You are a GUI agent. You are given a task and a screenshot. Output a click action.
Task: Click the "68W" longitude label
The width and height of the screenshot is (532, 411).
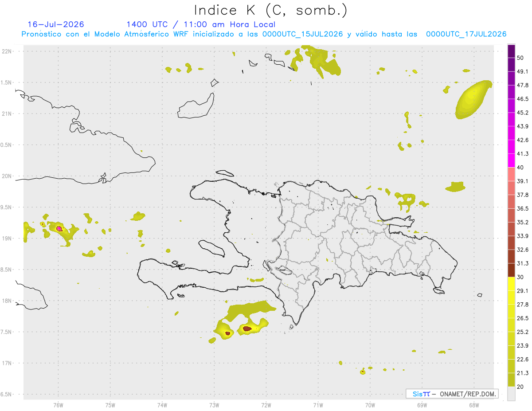(x=473, y=405)
